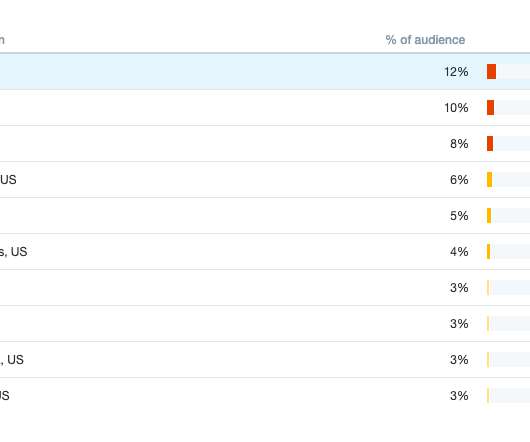Open the ', US' location label
This screenshot has width=530, height=442.
12,360
